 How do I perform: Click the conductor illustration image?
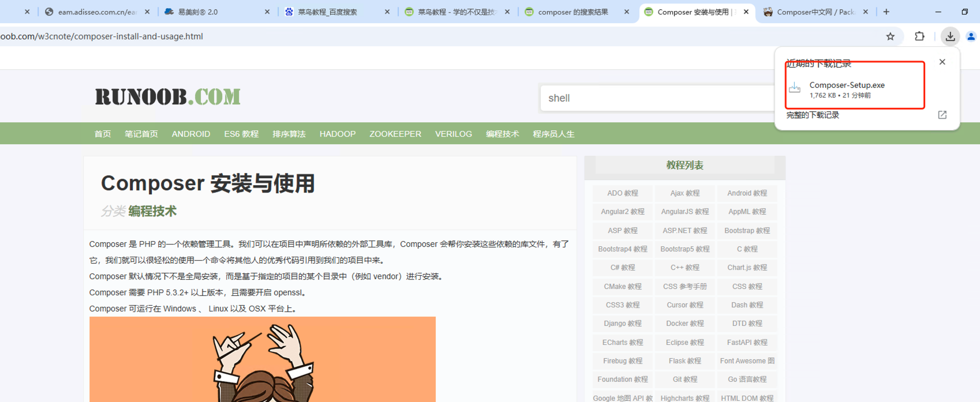[263, 359]
